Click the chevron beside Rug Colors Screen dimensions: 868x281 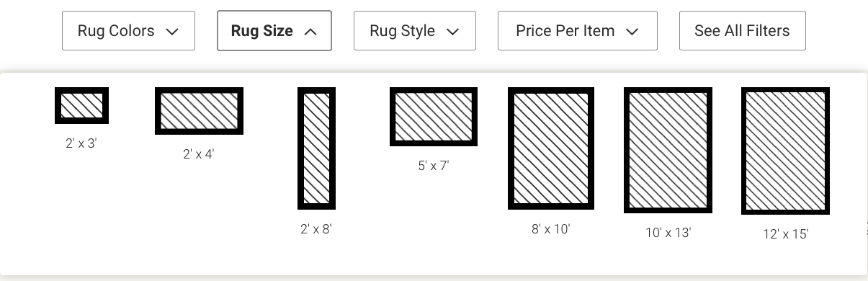pyautogui.click(x=171, y=32)
